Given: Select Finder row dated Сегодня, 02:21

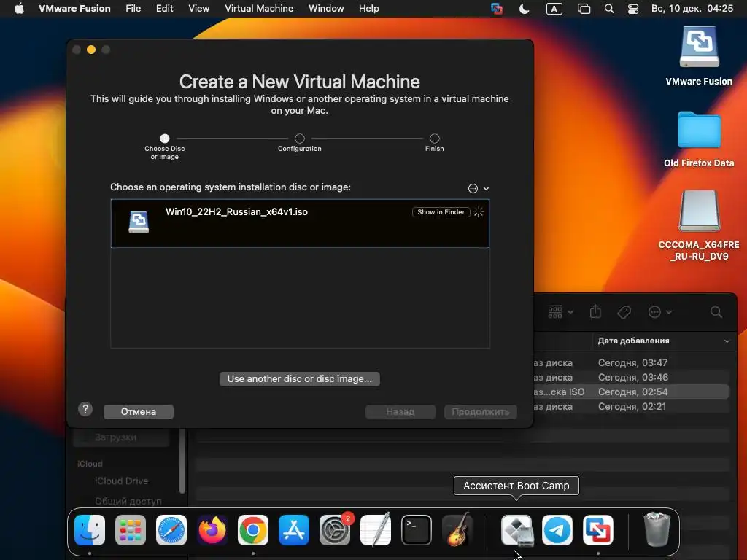Looking at the screenshot, I should pos(632,407).
